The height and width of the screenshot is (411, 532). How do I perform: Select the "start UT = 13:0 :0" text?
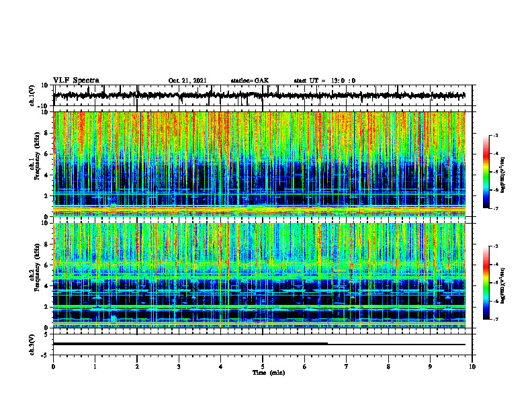tap(324, 81)
